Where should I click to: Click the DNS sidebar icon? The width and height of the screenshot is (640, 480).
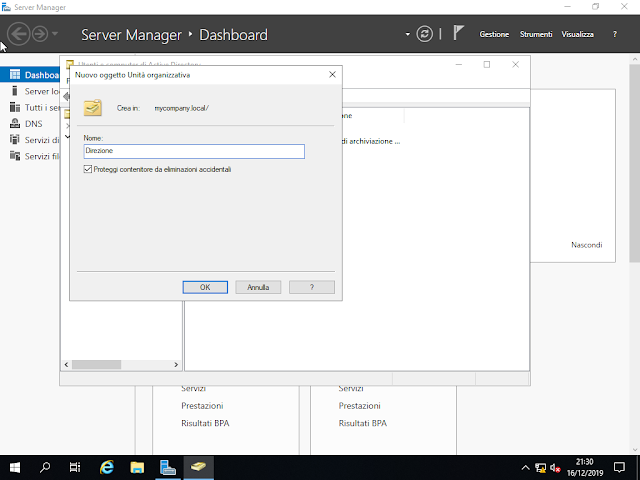point(15,123)
